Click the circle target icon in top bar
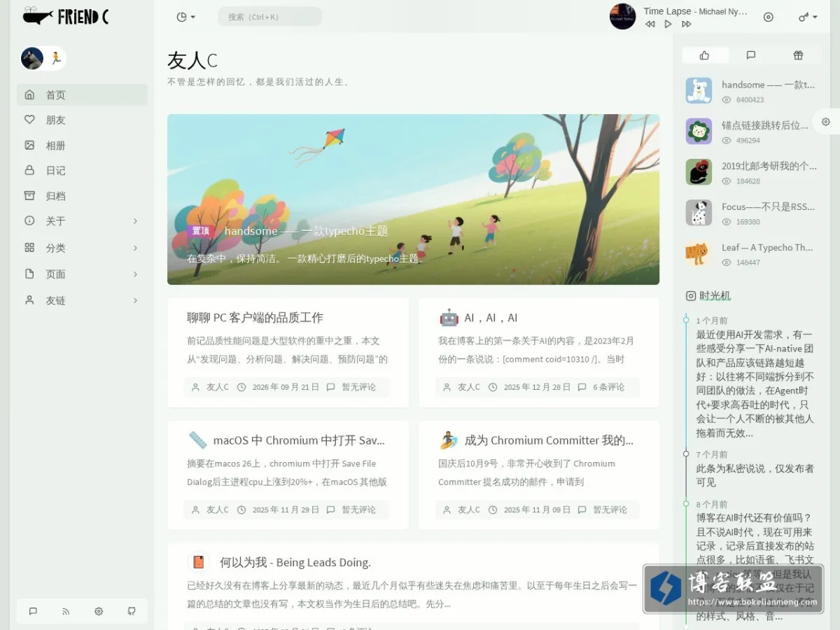This screenshot has width=840, height=630. 769,17
